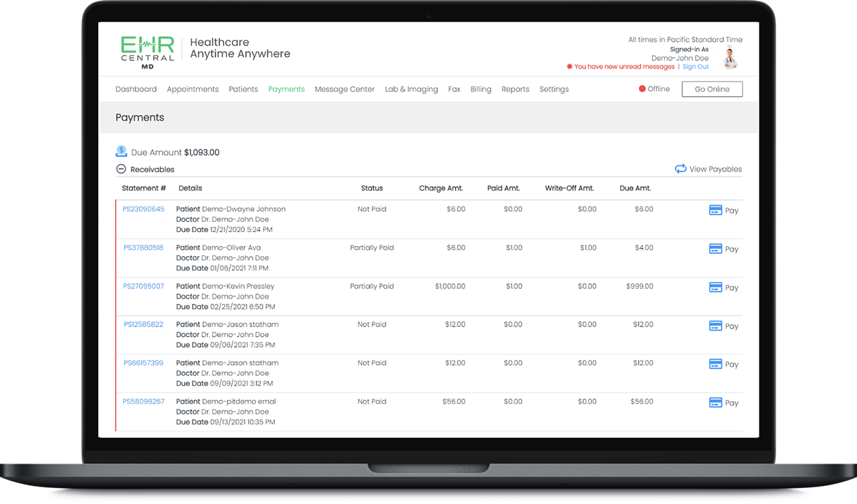
Task: Click the card icon for Demo-Kevin Pressley
Action: coord(715,288)
